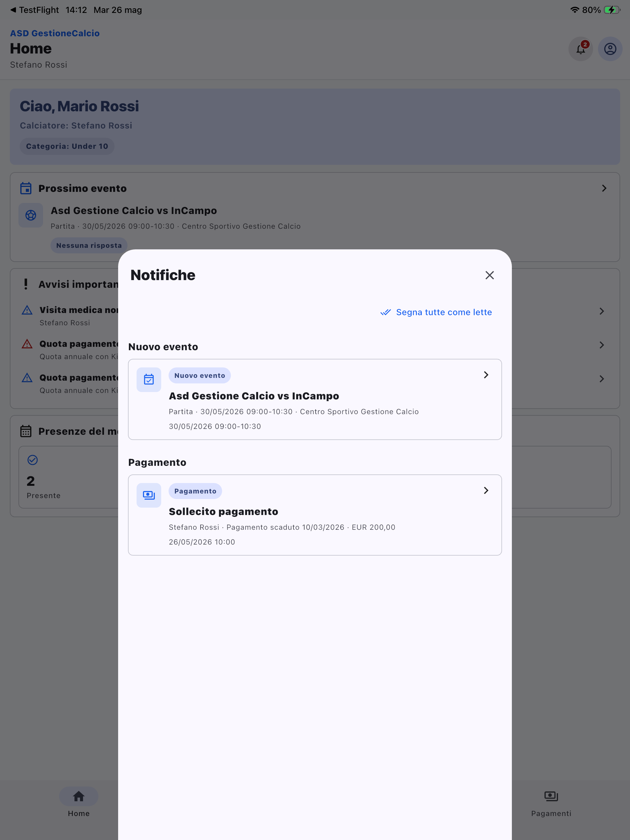Click the Wi-Fi status icon
This screenshot has width=630, height=840.
pos(575,10)
